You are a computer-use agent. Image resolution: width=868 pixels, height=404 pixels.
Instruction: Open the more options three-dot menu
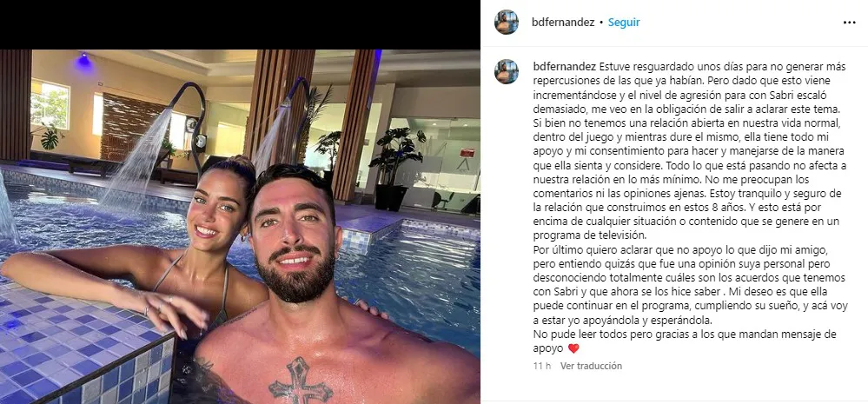pos(849,23)
